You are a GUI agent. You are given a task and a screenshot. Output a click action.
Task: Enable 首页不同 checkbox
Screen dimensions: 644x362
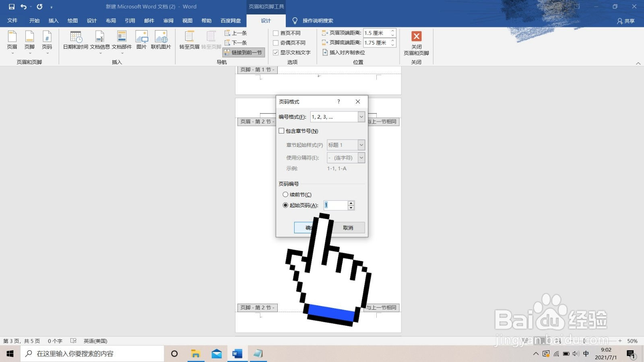tap(276, 33)
